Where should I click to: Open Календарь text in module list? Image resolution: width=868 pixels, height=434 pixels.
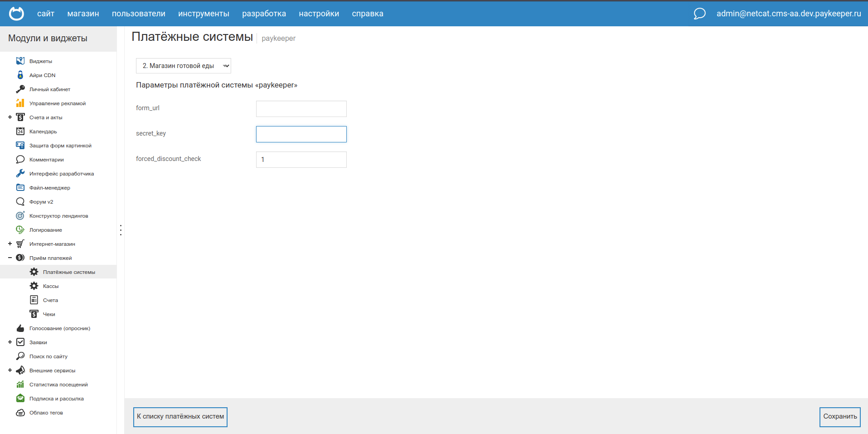43,132
